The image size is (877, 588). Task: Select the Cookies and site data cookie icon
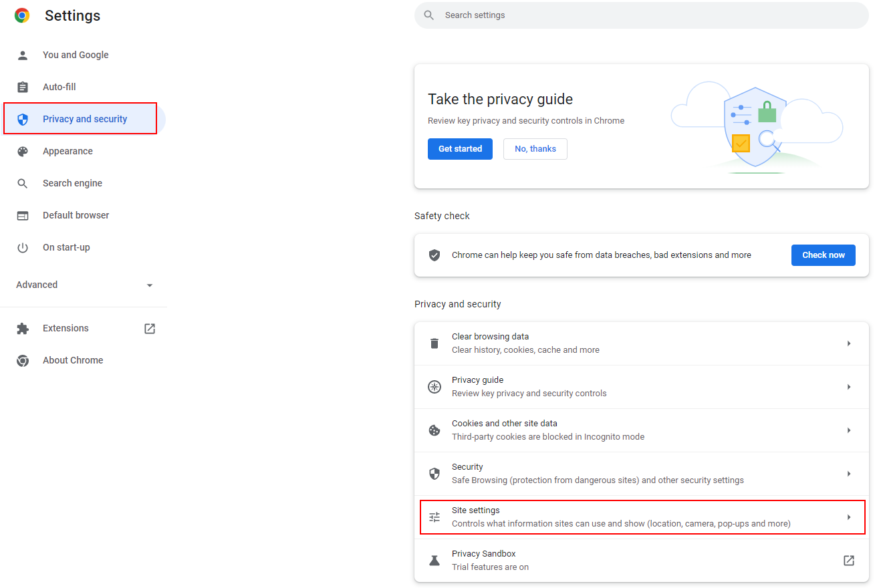point(434,430)
